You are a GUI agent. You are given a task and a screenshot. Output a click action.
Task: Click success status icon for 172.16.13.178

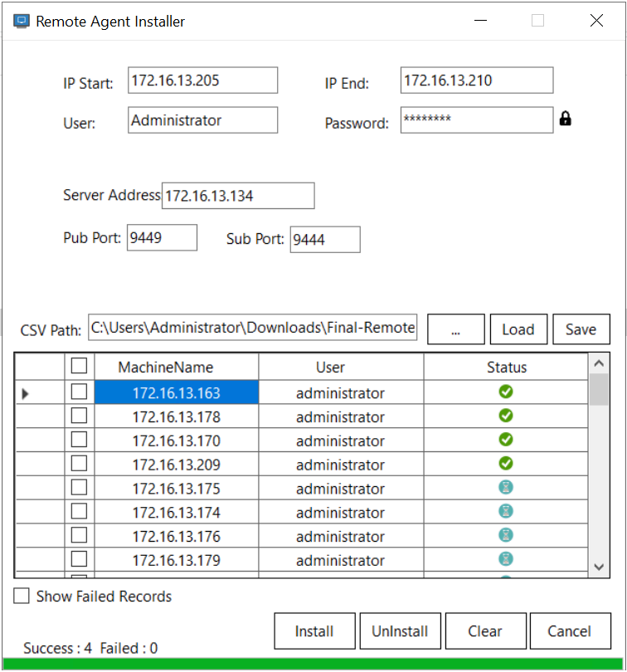(506, 416)
